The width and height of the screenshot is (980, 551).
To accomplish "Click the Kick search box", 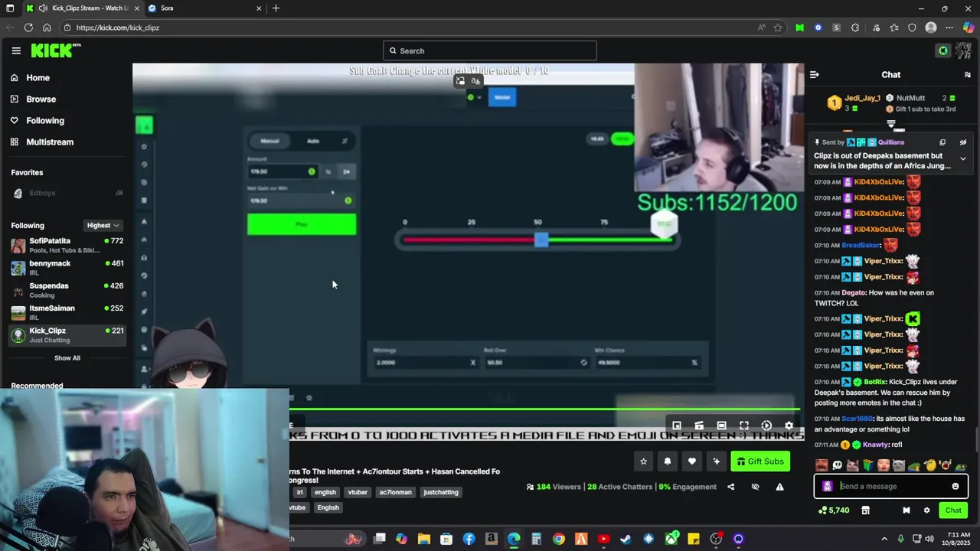I will coord(490,51).
